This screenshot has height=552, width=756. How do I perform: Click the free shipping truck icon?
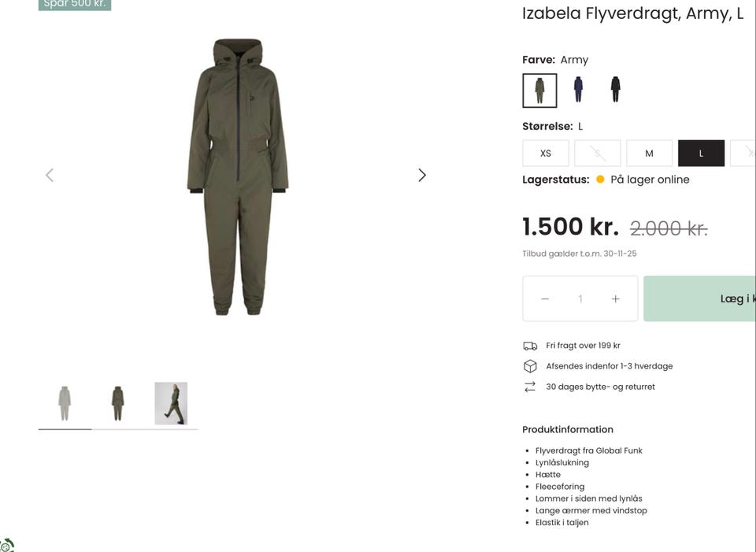point(530,346)
